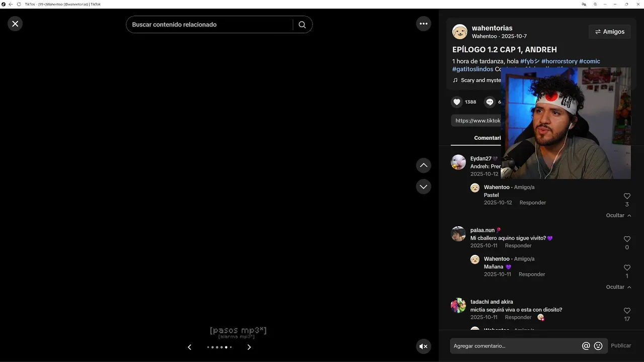Click Wahentoo avatar on Pastel reply
644x362 pixels.
point(475,188)
